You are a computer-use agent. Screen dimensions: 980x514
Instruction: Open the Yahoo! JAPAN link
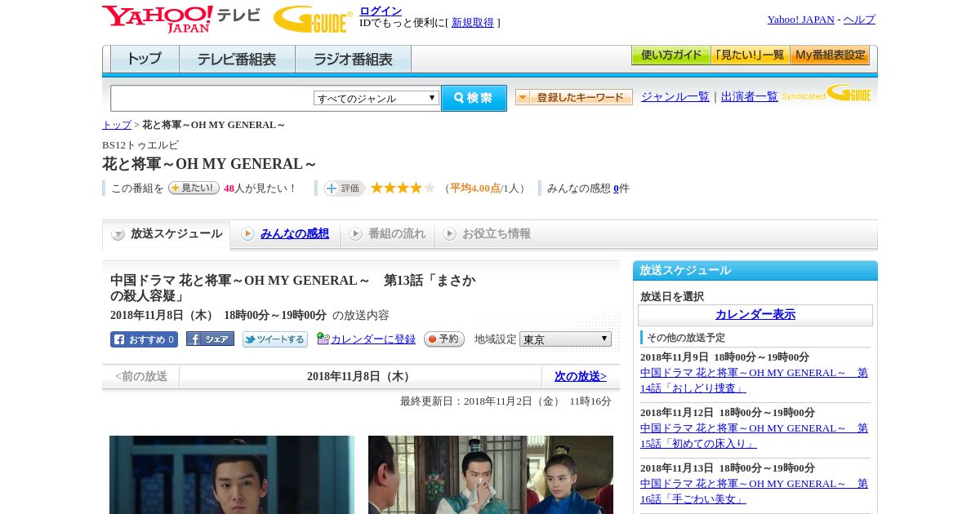(x=801, y=19)
